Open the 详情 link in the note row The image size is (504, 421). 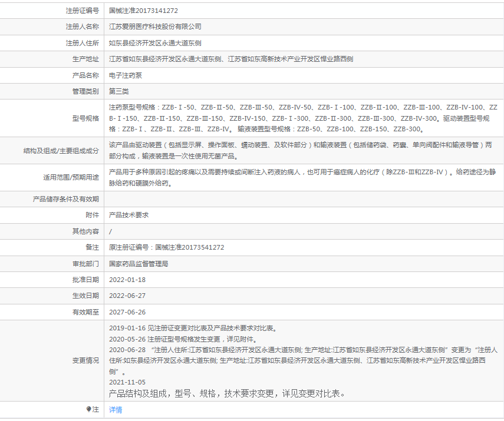tap(116, 410)
